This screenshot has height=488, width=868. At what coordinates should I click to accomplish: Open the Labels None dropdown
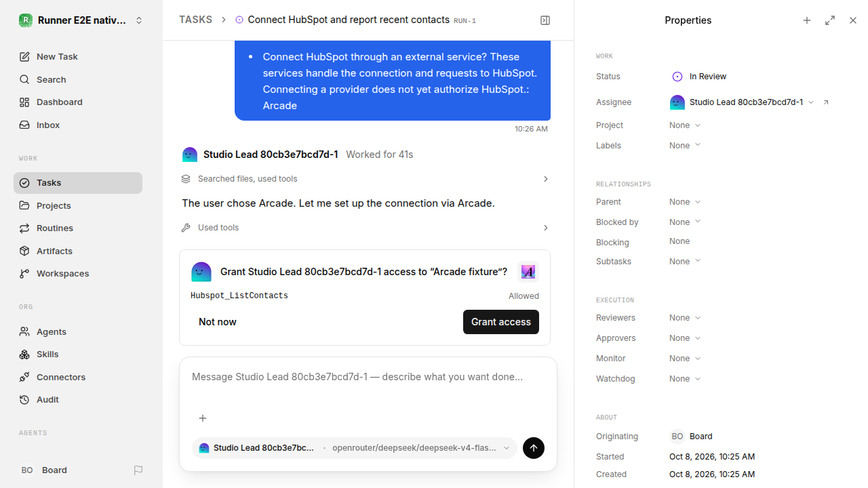point(685,146)
